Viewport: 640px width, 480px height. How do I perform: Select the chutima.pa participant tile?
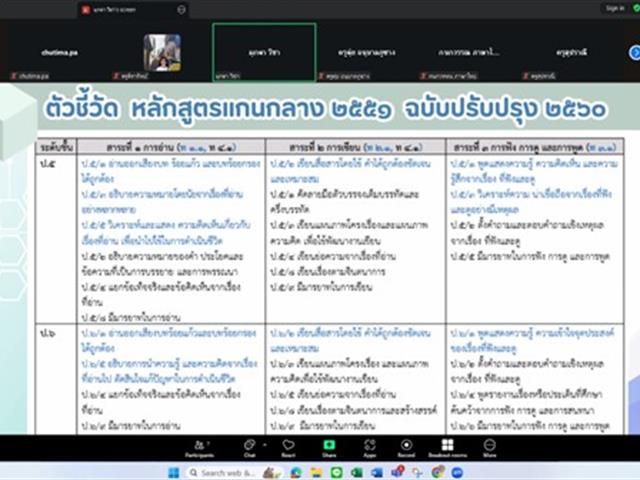click(59, 51)
